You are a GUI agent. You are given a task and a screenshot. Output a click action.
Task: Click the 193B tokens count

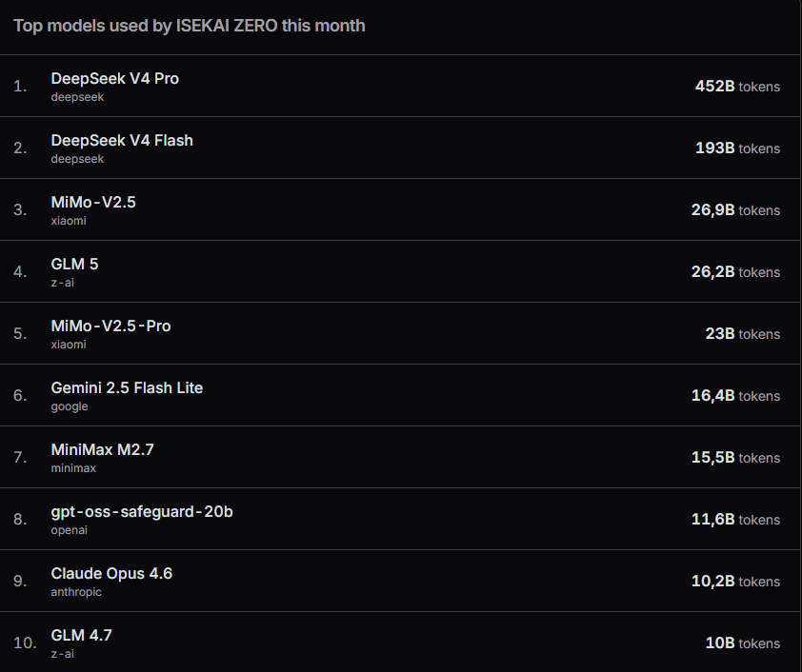tap(737, 148)
